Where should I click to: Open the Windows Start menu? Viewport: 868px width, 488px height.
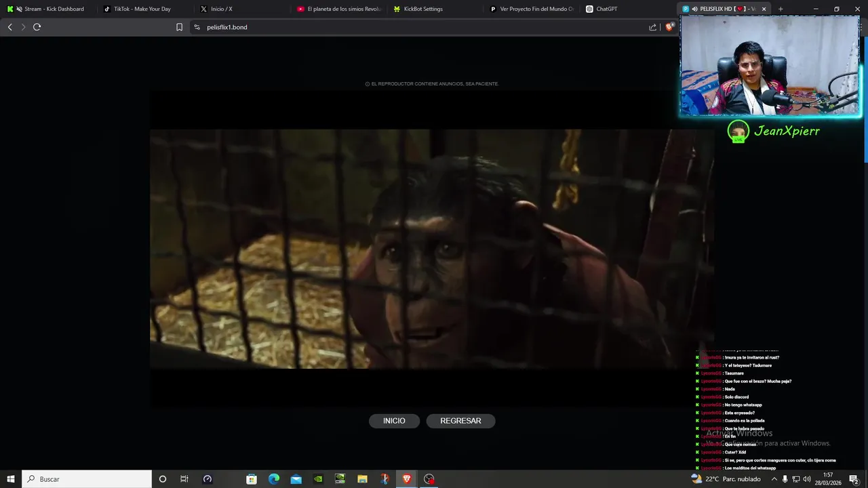10,479
